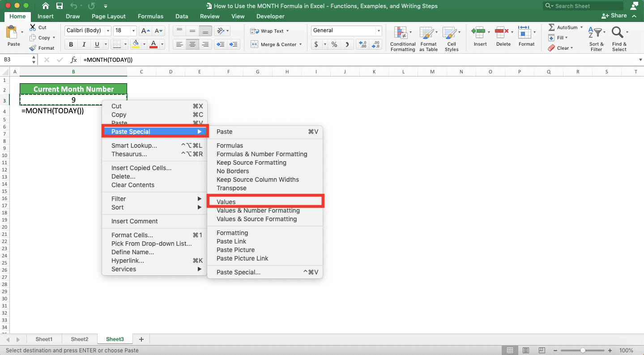Click the text orientation icon
This screenshot has width=644, height=355.
[220, 31]
